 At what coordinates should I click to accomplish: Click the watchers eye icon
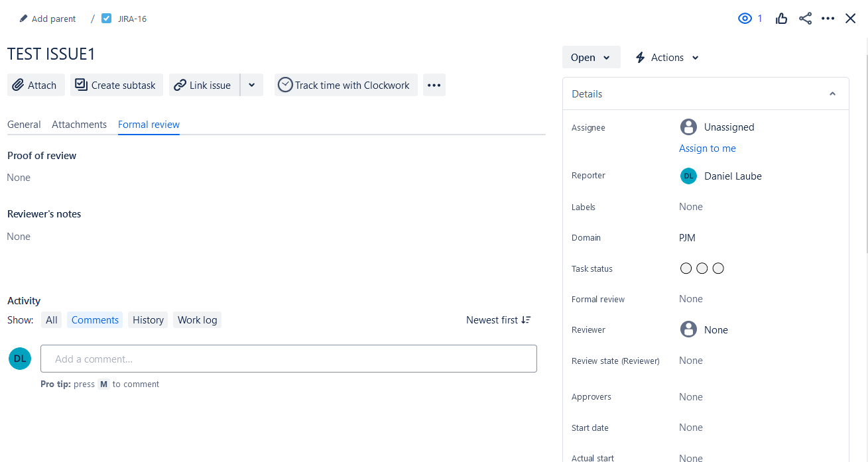coord(744,18)
